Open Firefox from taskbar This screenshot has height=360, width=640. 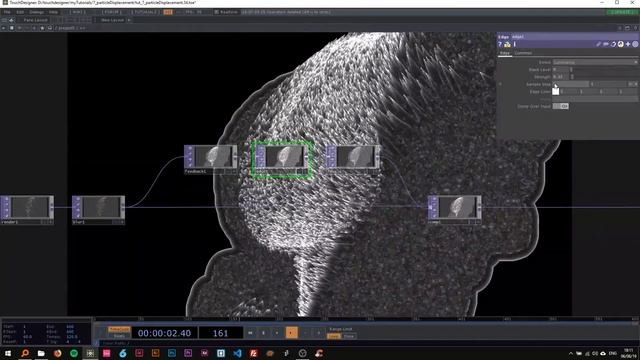point(58,353)
